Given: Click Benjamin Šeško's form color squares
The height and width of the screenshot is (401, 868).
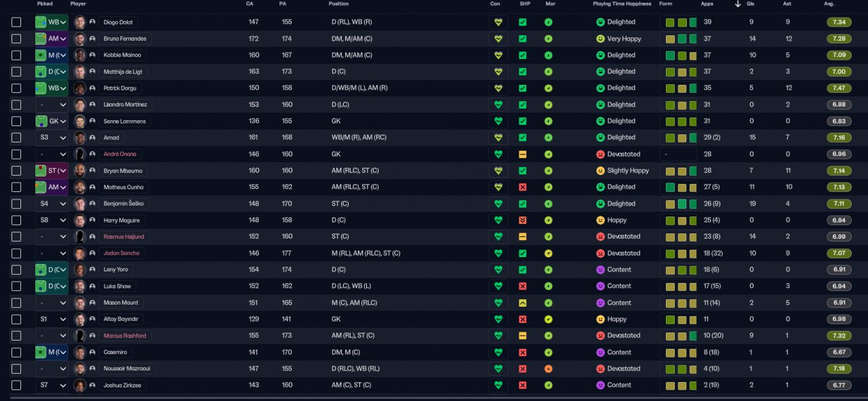Looking at the screenshot, I should (681, 204).
